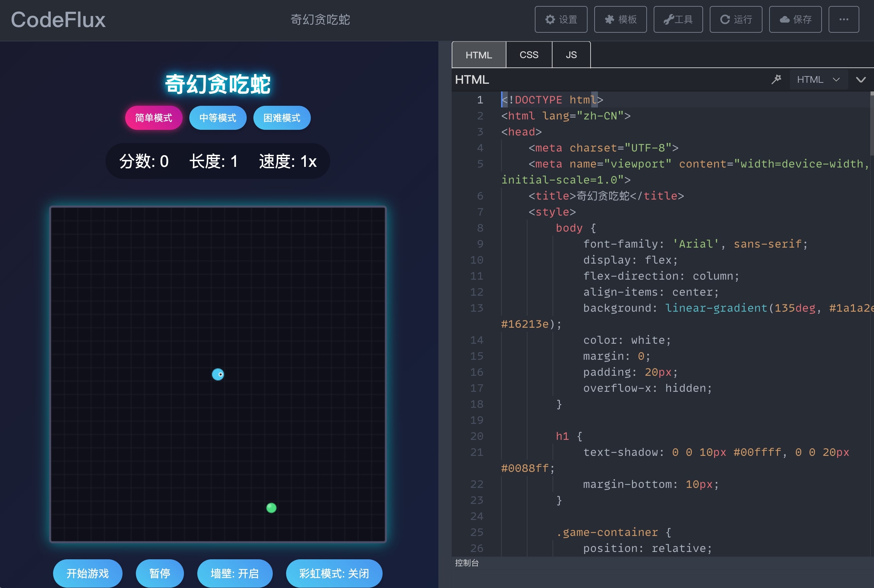The height and width of the screenshot is (588, 874).
Task: Select medium mode (中等模式)
Action: (x=218, y=118)
